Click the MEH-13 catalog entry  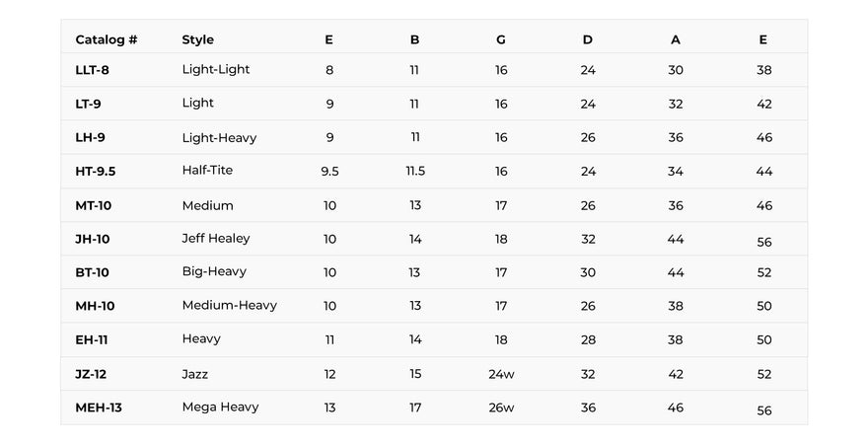99,407
